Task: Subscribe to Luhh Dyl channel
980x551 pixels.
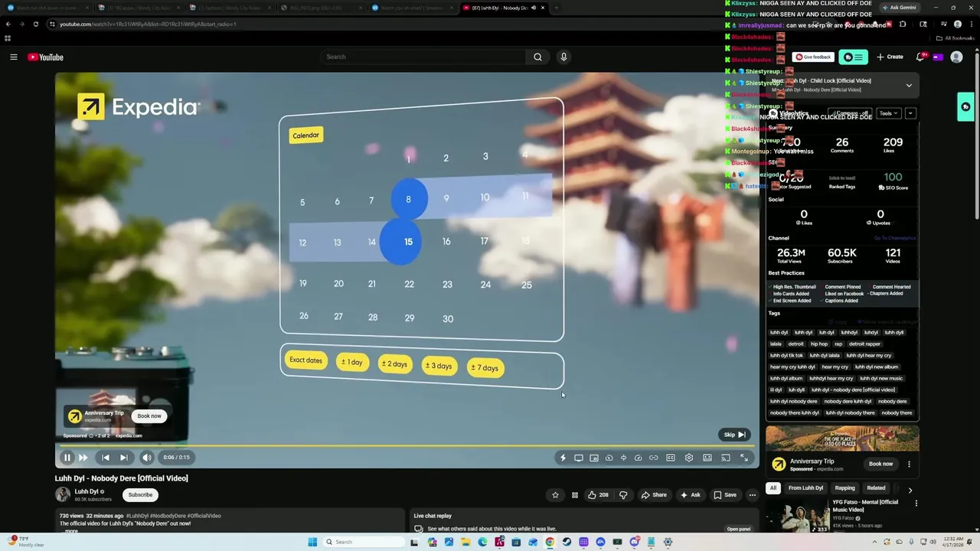Action: tap(140, 494)
